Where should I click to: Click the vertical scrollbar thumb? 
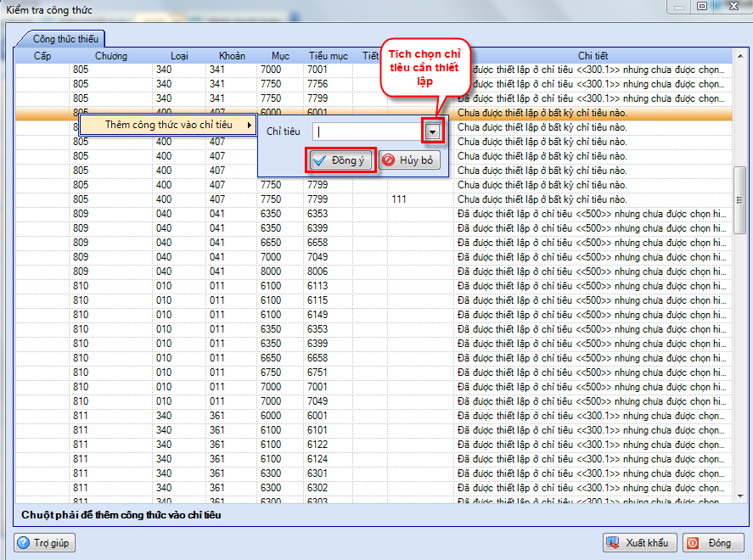[740, 200]
